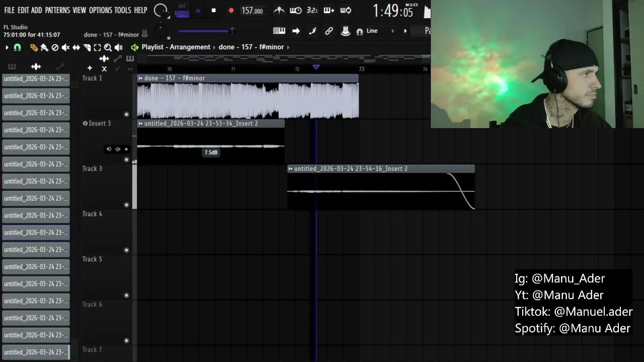Mute Track 4 with its toggle dot
The height and width of the screenshot is (362, 644).
[126, 250]
